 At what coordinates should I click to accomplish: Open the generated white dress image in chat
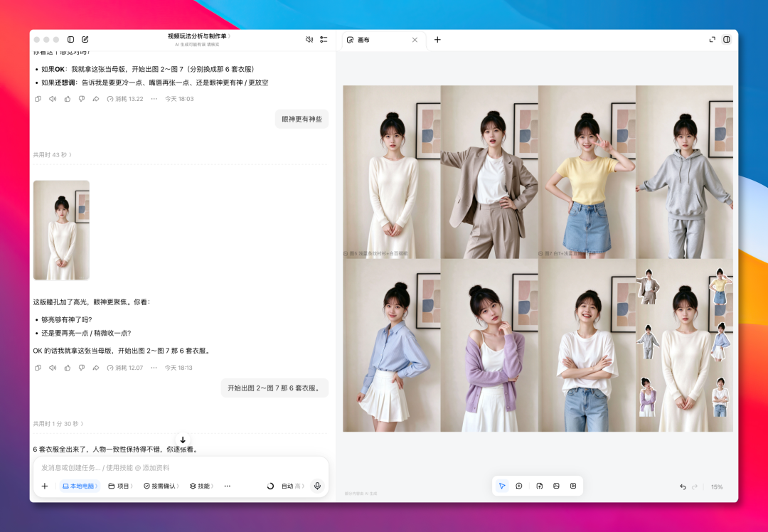pos(61,230)
